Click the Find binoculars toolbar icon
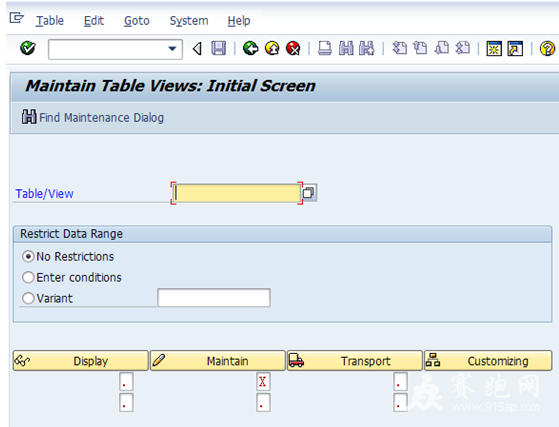This screenshot has height=427, width=559. pyautogui.click(x=346, y=48)
